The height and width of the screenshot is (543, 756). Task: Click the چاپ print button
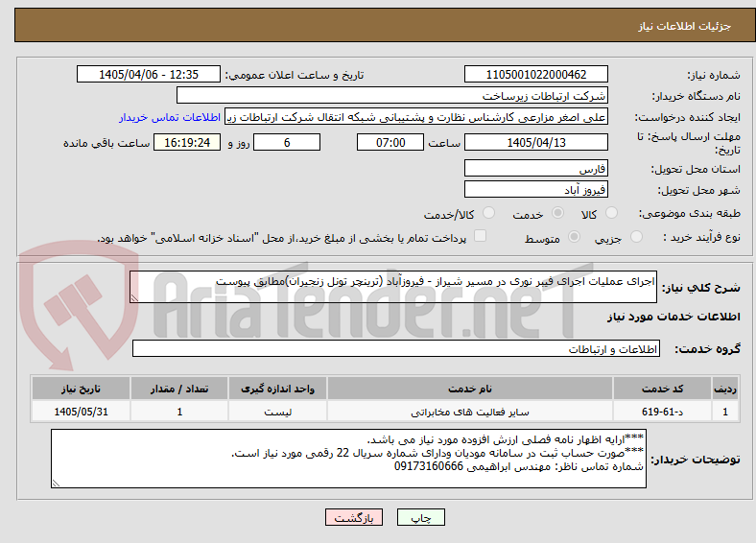click(421, 517)
